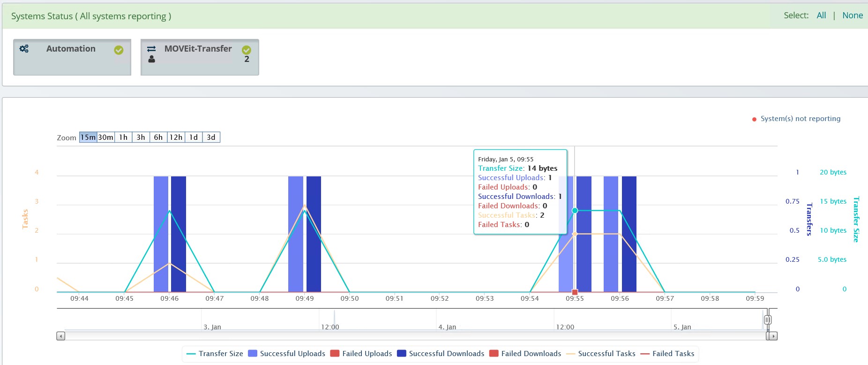This screenshot has width=868, height=365.
Task: Click the Systems Status header text
Action: pos(91,16)
